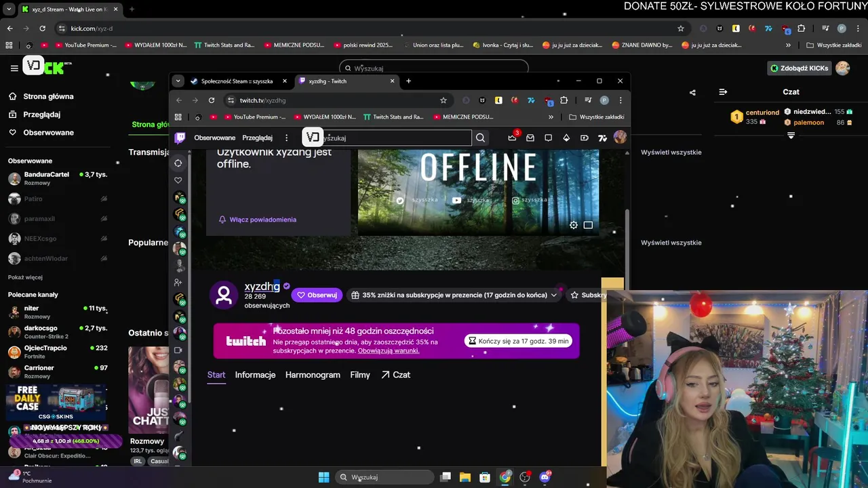
Task: Turn on notifications via Włącz powiadomienia
Action: 257,220
